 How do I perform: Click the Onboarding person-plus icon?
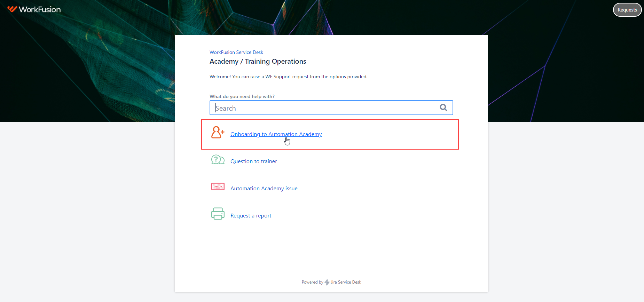tap(218, 132)
